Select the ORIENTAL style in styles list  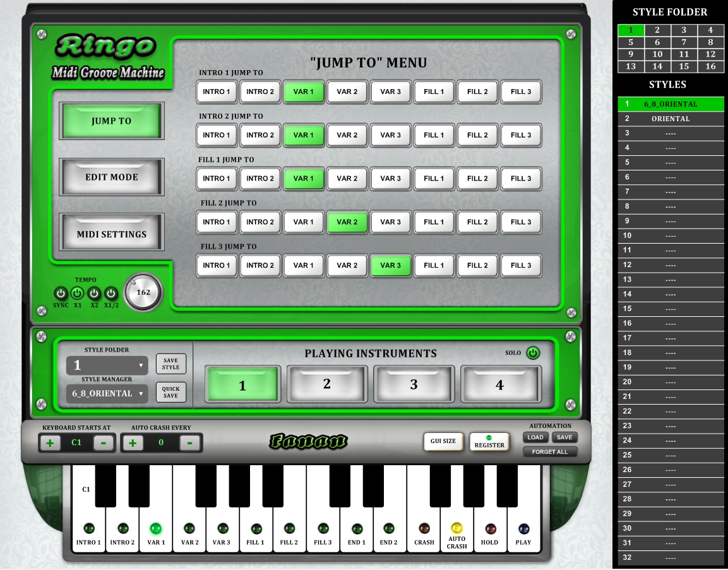(671, 119)
